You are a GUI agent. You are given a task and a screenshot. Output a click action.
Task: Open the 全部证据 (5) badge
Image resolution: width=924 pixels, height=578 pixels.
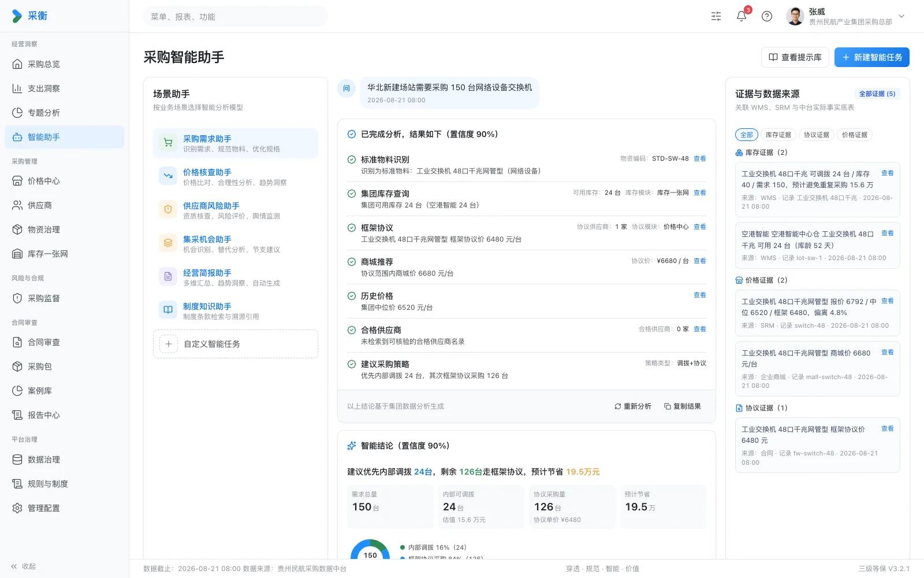tap(877, 94)
